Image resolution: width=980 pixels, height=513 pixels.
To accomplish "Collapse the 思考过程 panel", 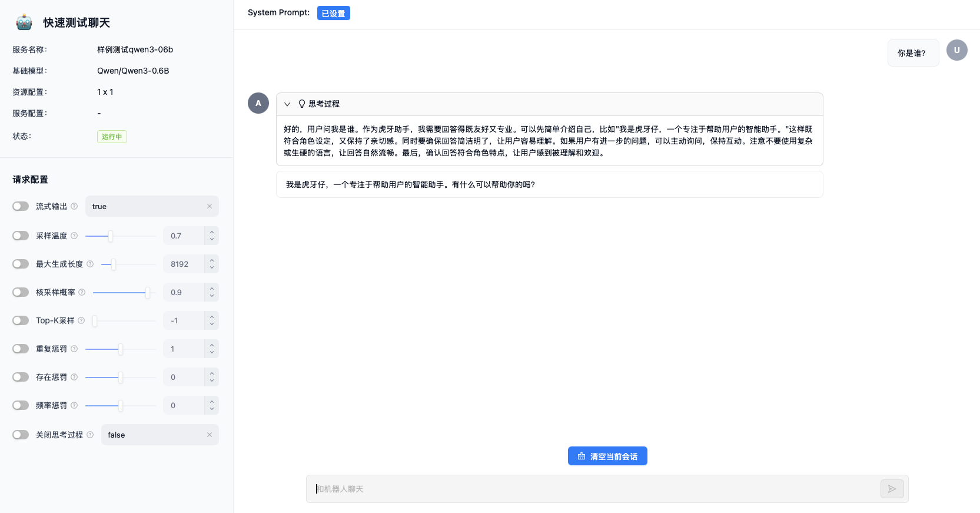I will tap(287, 104).
